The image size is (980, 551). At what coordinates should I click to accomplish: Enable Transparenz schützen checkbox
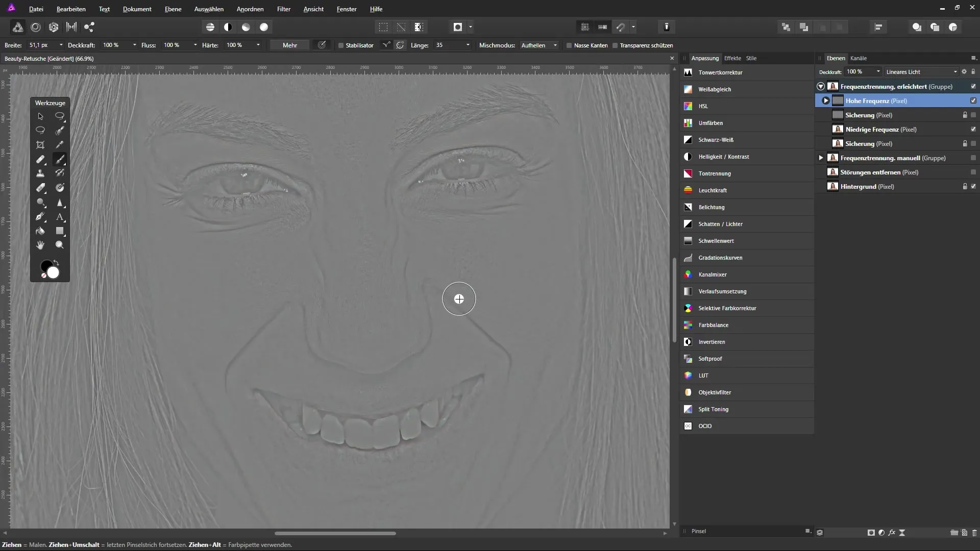pos(615,45)
